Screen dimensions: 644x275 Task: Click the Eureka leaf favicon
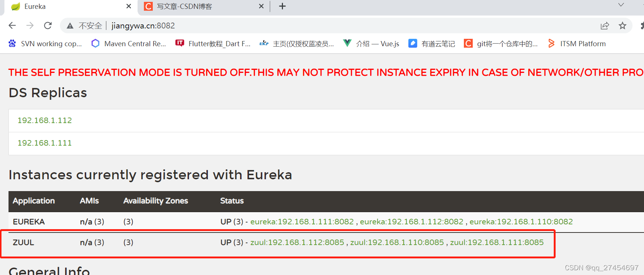16,6
